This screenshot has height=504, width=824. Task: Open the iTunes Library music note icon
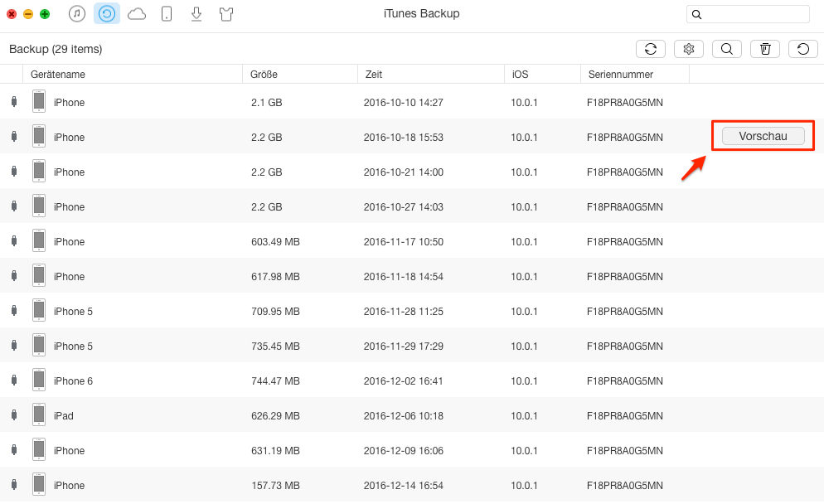coord(77,14)
